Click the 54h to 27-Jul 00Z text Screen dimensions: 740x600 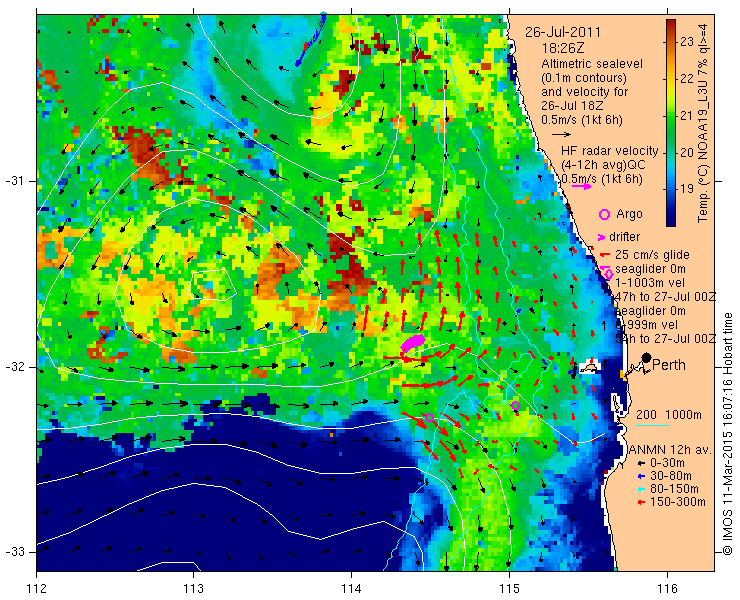click(x=665, y=339)
